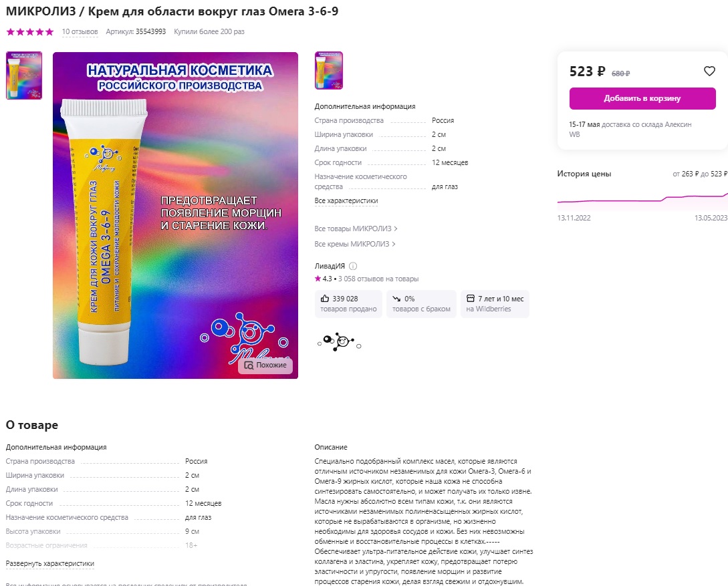This screenshot has height=586, width=728.
Task: Expand Все характеристики link
Action: tap(346, 201)
